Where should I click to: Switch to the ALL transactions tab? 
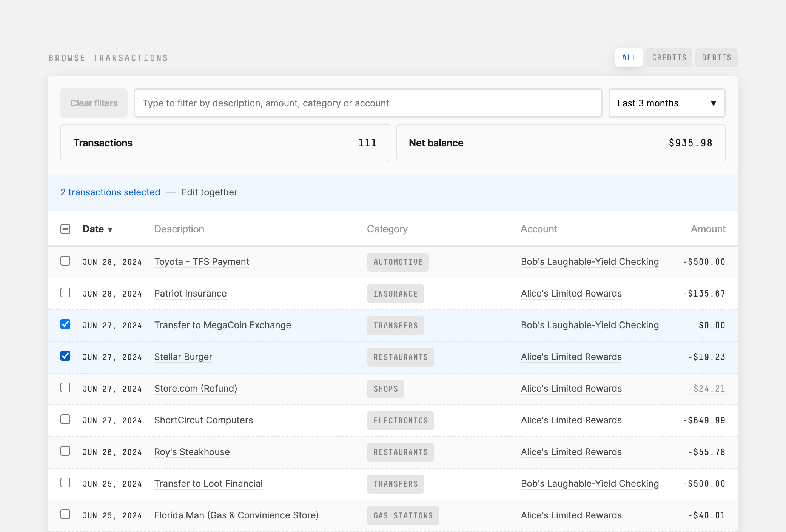click(629, 58)
